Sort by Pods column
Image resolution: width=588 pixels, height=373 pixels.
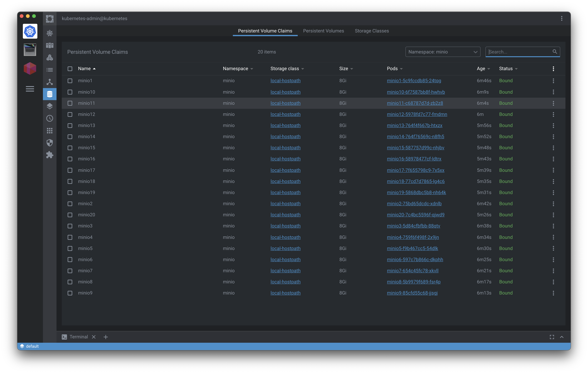[x=395, y=69]
